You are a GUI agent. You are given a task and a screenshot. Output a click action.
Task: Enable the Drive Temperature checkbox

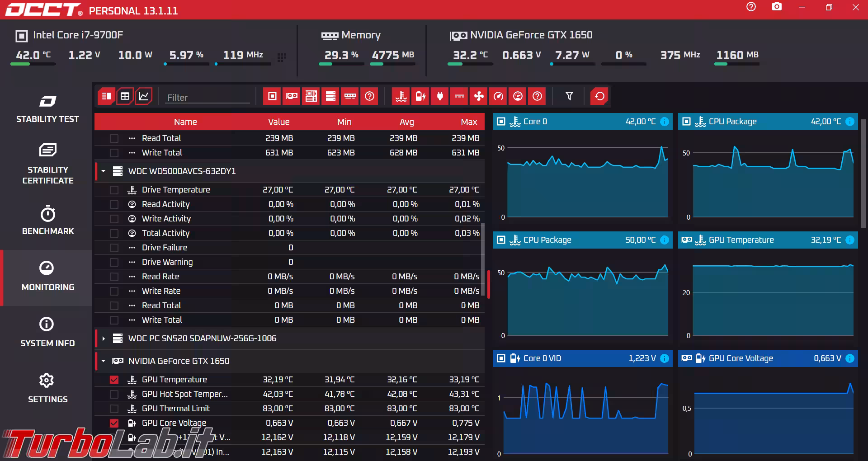point(114,190)
